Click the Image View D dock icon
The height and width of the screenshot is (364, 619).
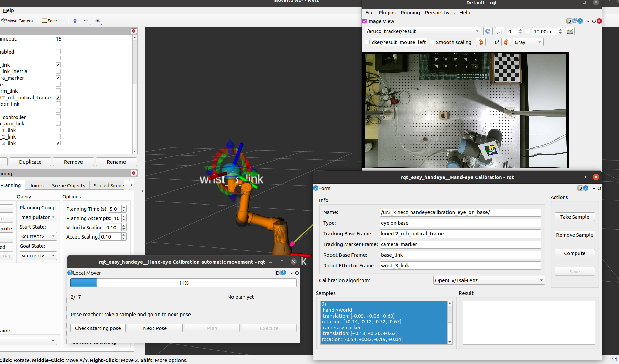coord(569,21)
